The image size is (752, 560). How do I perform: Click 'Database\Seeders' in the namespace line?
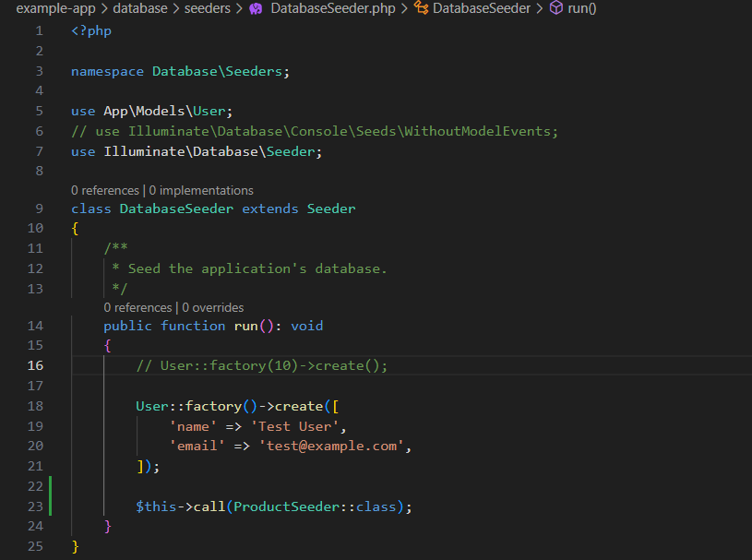[x=217, y=71]
